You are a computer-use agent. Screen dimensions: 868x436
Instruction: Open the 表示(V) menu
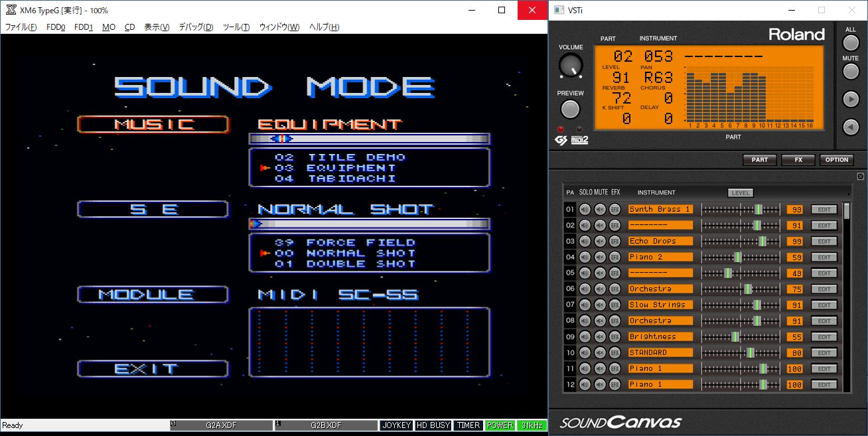pos(157,27)
